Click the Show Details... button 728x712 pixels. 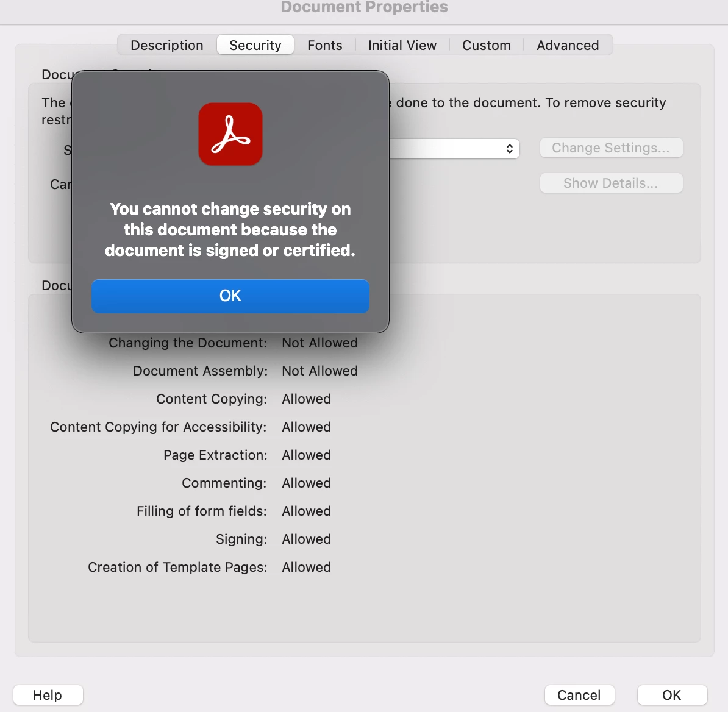611,183
